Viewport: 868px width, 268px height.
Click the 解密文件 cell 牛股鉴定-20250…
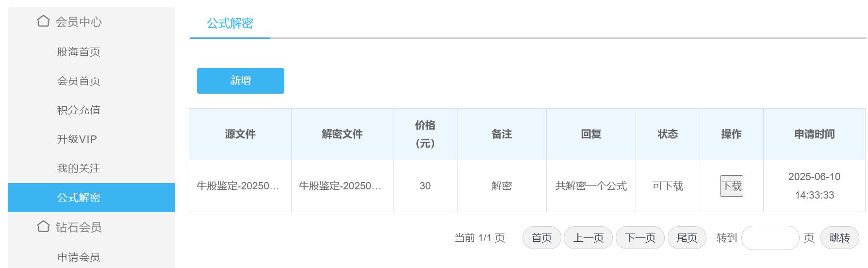(x=340, y=186)
